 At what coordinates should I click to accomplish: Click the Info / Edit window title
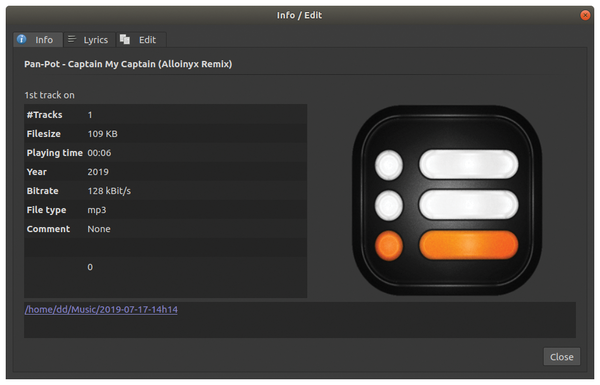click(299, 15)
